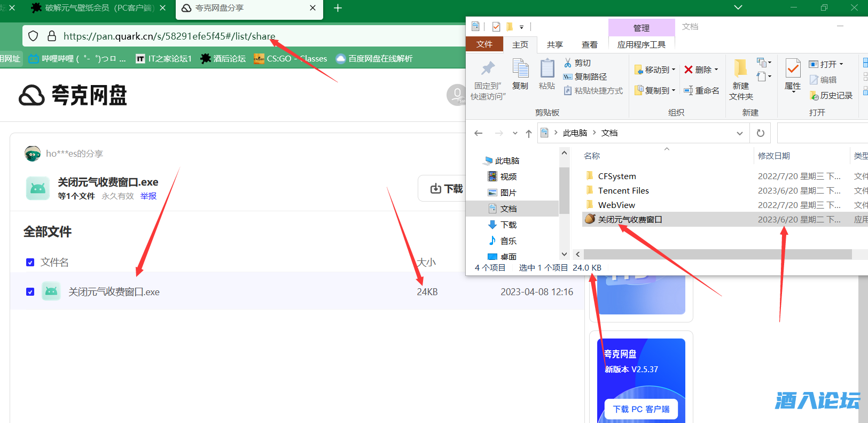
Task: Click the 关闭元气收费窗口 acorn file icon
Action: point(590,219)
